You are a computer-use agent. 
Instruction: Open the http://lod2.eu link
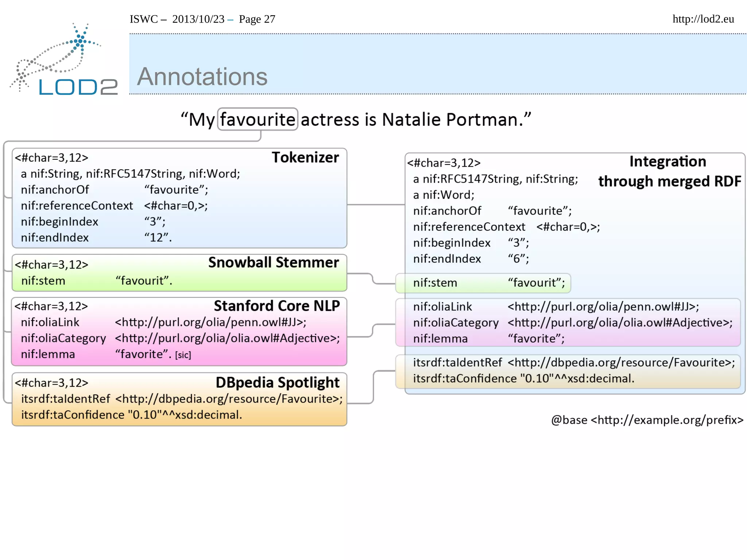(703, 19)
